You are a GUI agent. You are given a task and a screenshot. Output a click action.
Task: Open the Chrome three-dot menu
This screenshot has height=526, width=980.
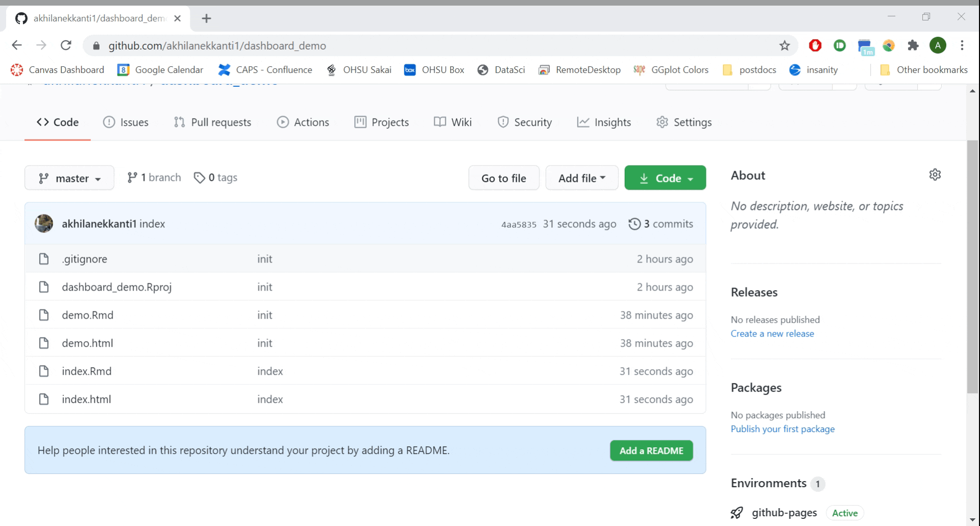pyautogui.click(x=962, y=45)
